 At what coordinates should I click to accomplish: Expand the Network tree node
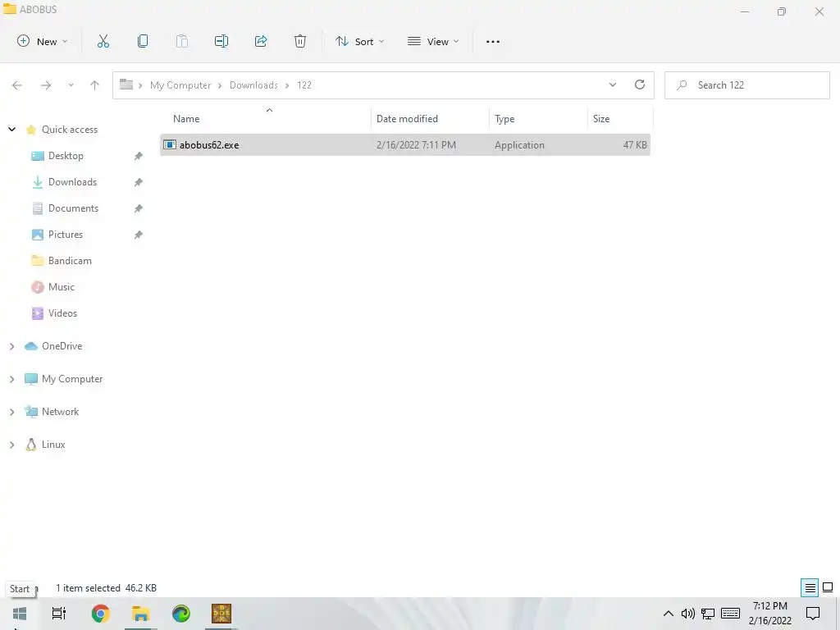pyautogui.click(x=11, y=412)
